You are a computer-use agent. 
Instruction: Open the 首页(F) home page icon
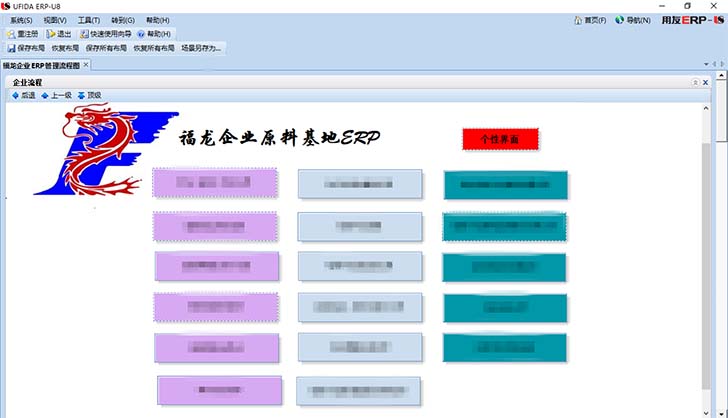tap(579, 20)
